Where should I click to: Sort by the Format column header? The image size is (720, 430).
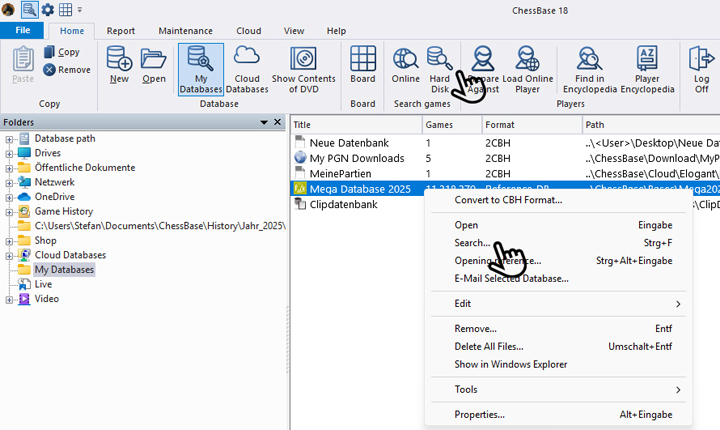[532, 124]
